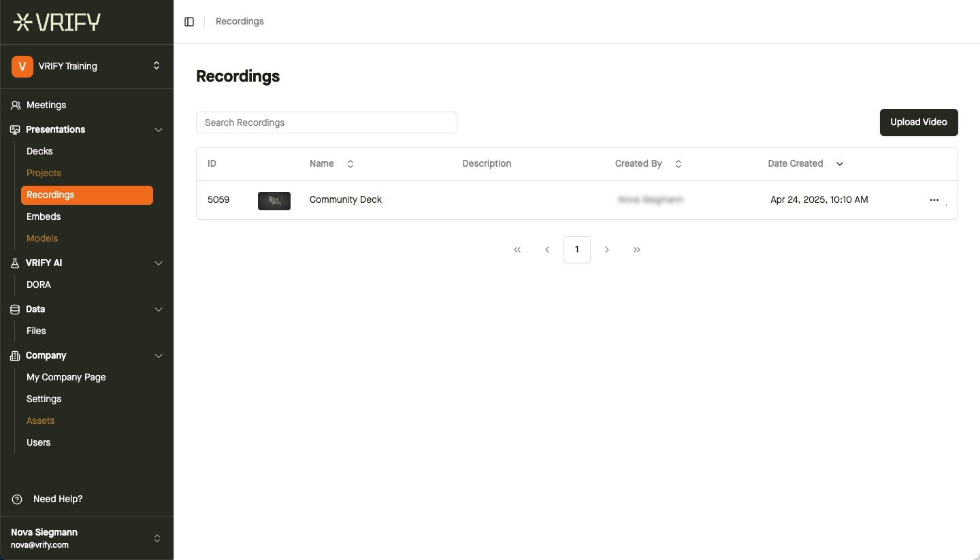This screenshot has width=980, height=560.
Task: Click VRIFY AI section label
Action: [44, 263]
